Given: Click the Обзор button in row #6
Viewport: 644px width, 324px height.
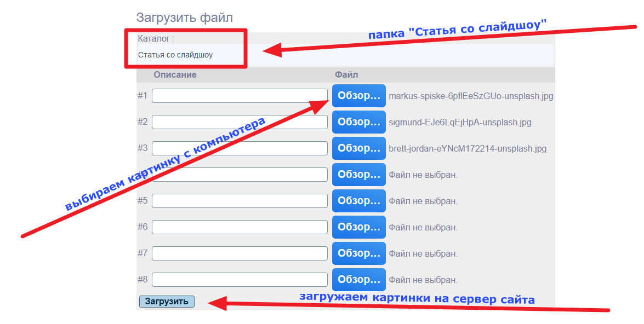Looking at the screenshot, I should (x=358, y=227).
